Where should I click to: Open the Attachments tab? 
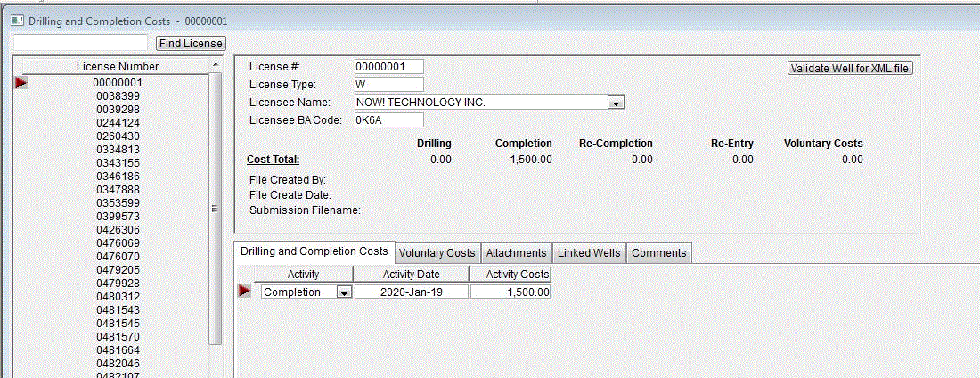(516, 253)
